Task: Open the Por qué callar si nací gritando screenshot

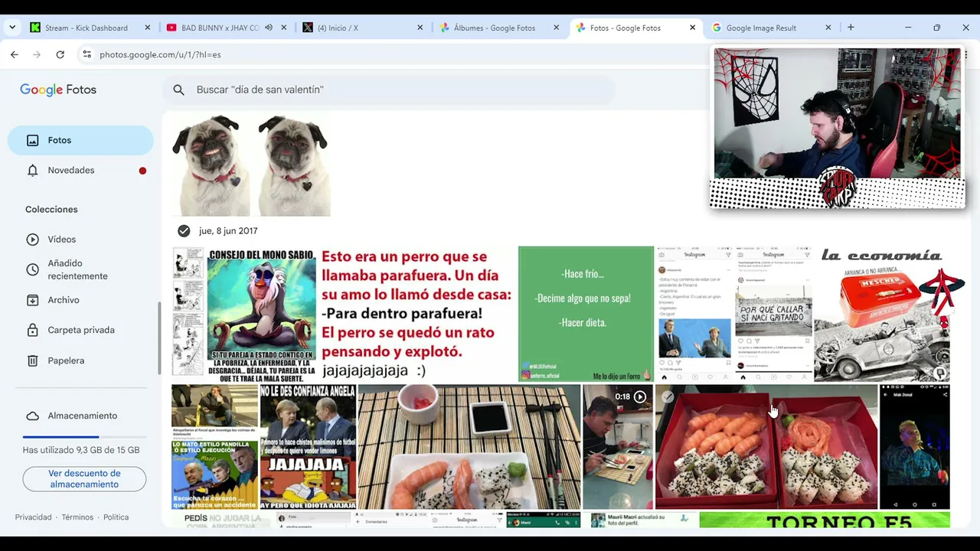Action: [x=773, y=314]
